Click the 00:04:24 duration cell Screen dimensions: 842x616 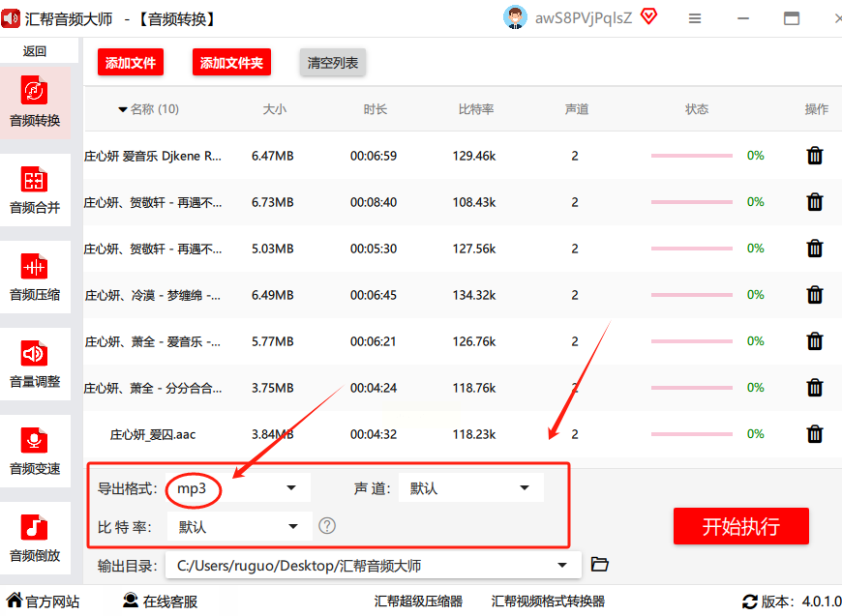(x=374, y=388)
